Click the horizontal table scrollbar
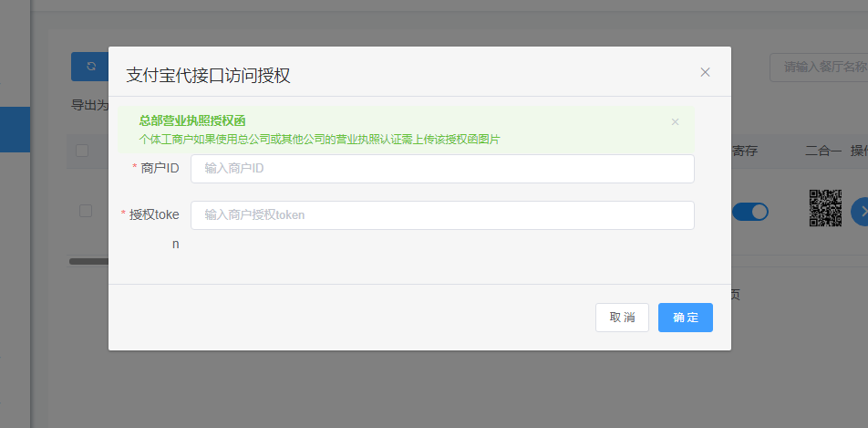The width and height of the screenshot is (868, 428). 88,261
